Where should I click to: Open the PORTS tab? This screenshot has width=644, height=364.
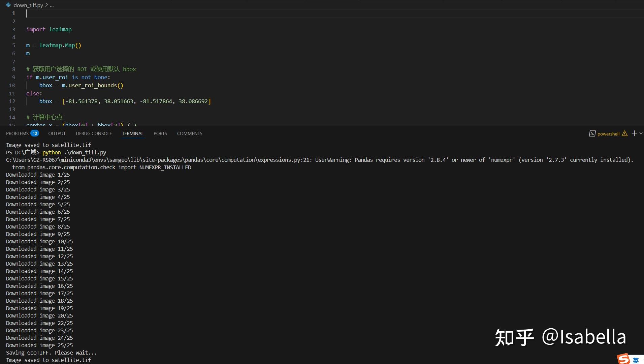click(x=160, y=133)
